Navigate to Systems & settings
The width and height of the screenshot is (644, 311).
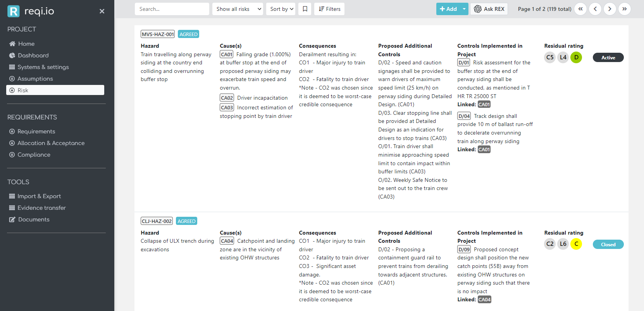point(43,67)
